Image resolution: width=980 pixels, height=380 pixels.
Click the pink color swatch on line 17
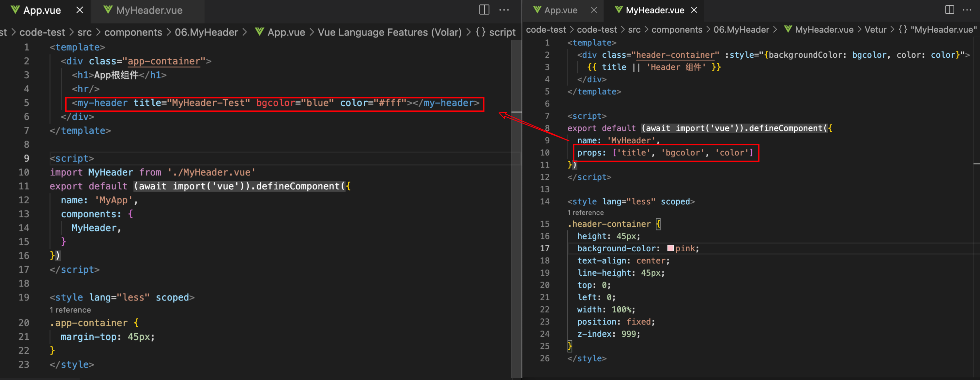coord(670,248)
